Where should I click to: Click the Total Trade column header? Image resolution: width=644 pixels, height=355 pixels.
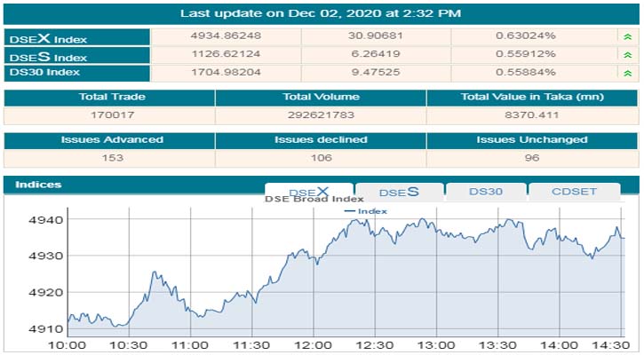click(x=109, y=97)
